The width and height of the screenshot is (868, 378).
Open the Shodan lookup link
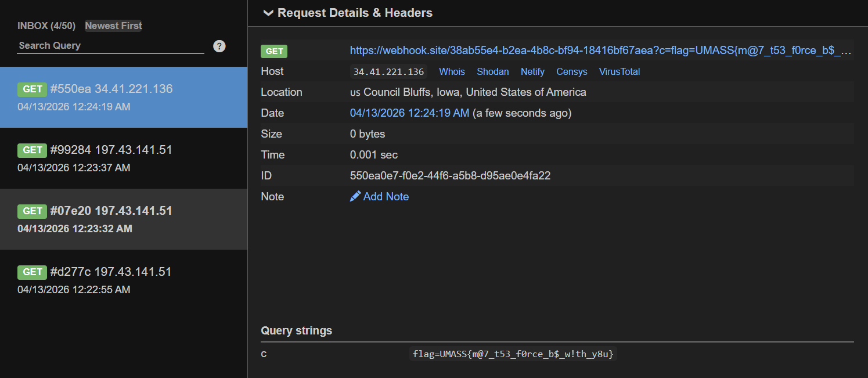[x=492, y=72]
